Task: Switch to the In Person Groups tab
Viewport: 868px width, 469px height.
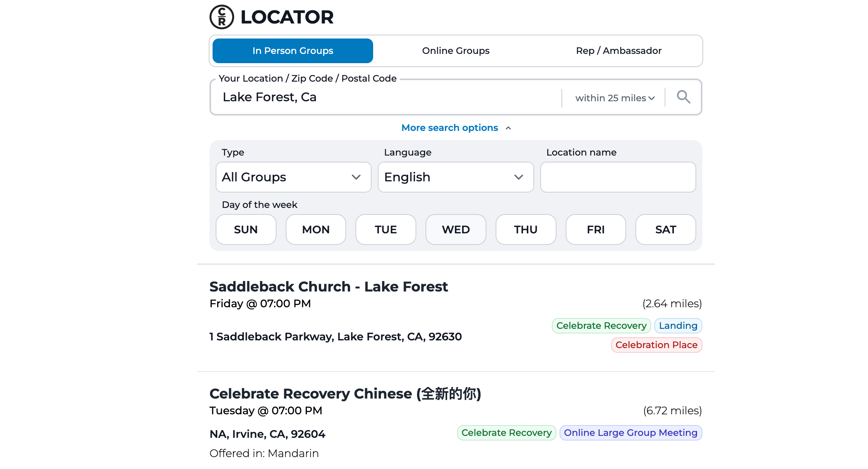Action: [293, 51]
